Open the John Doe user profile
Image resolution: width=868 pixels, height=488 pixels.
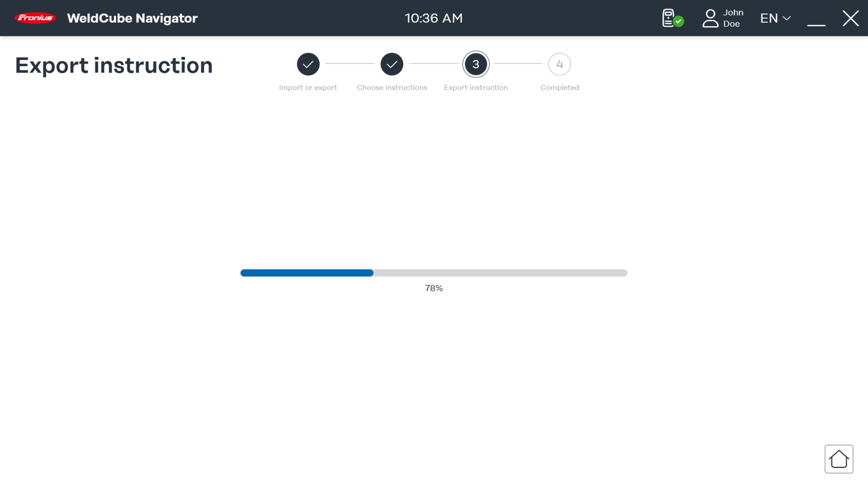click(723, 18)
